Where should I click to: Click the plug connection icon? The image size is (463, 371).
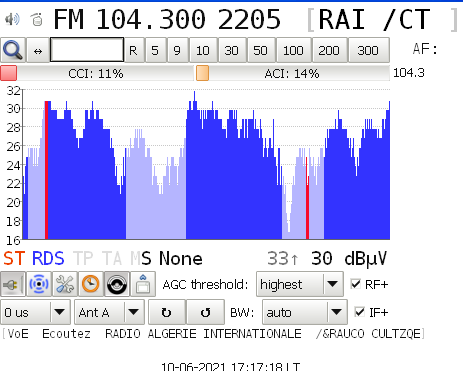[x=13, y=284]
